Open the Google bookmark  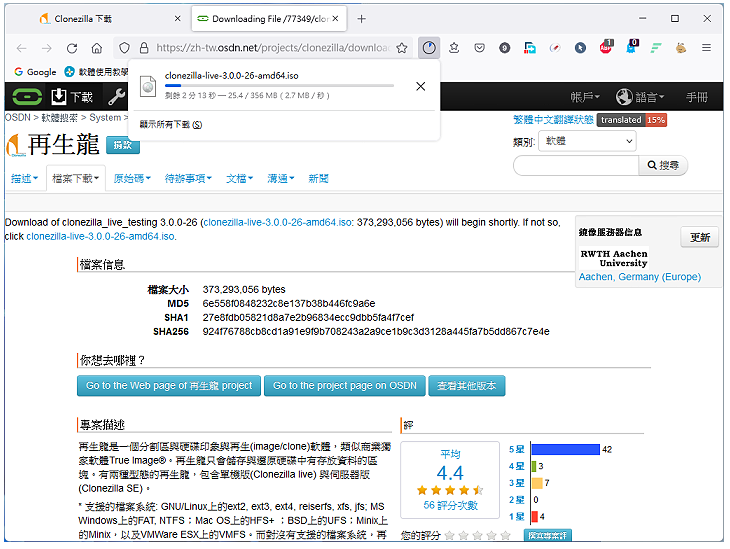click(x=35, y=72)
